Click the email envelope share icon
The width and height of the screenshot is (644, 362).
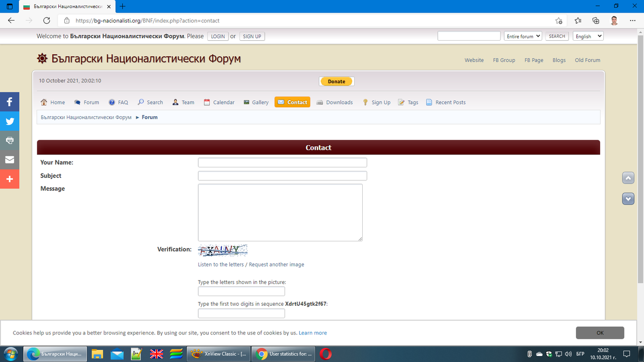pyautogui.click(x=10, y=160)
